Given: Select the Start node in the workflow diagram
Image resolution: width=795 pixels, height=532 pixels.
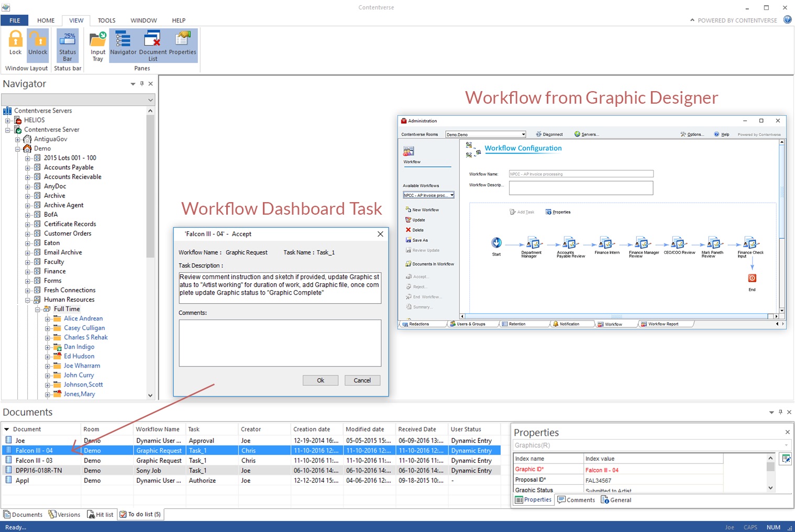Looking at the screenshot, I should 496,243.
